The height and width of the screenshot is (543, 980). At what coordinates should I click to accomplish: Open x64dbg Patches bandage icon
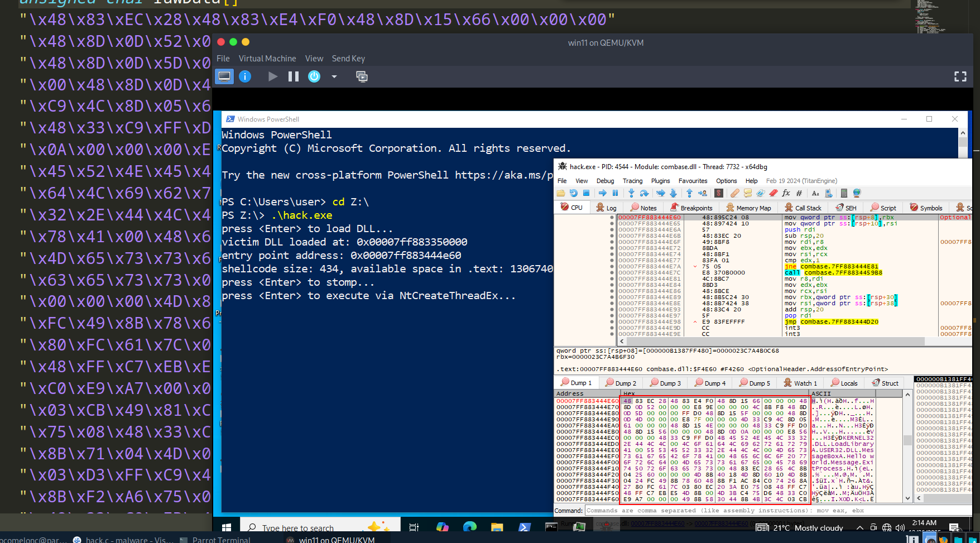(x=735, y=193)
